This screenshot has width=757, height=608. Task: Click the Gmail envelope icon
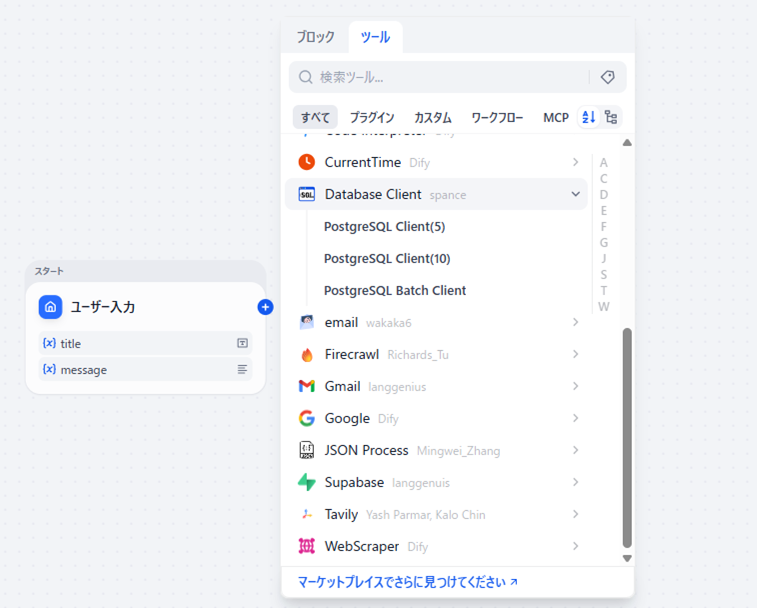[x=307, y=386]
